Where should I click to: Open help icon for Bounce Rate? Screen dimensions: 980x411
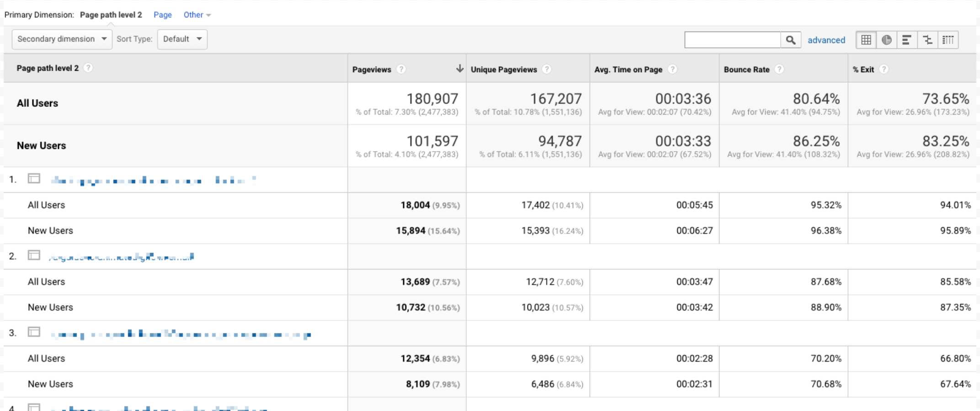779,69
